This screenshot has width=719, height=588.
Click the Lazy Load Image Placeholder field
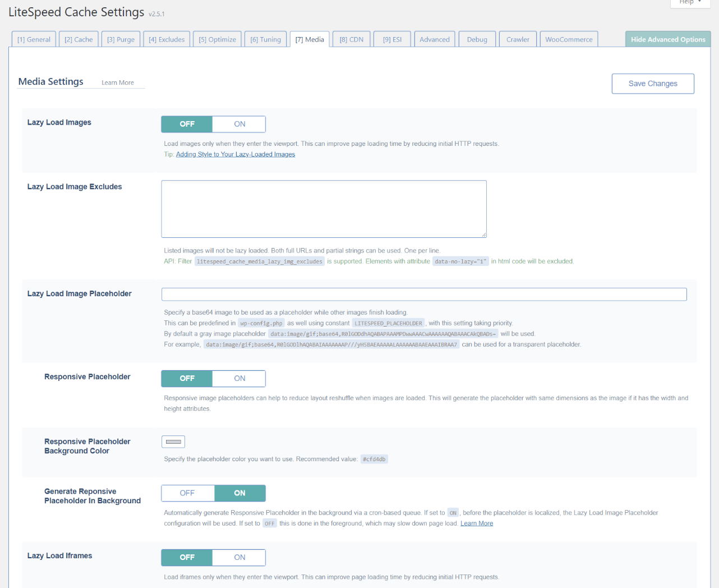click(x=424, y=294)
